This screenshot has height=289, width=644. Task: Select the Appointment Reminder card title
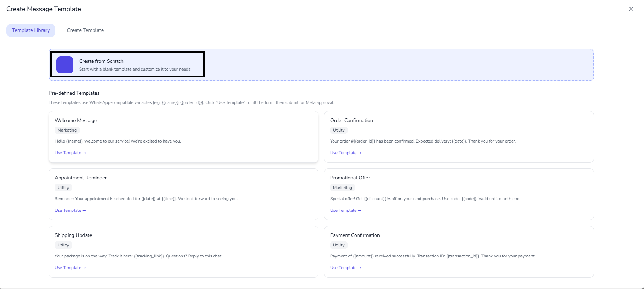pyautogui.click(x=81, y=178)
